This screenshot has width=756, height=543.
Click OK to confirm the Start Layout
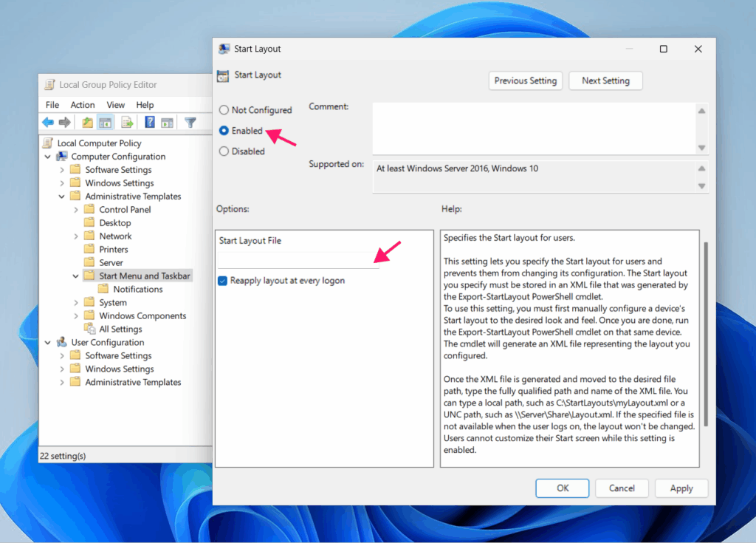pos(562,488)
